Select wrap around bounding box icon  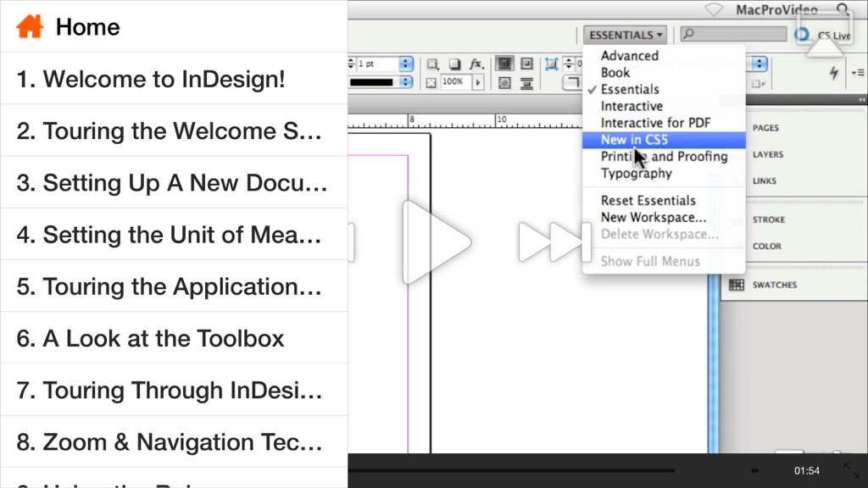526,64
